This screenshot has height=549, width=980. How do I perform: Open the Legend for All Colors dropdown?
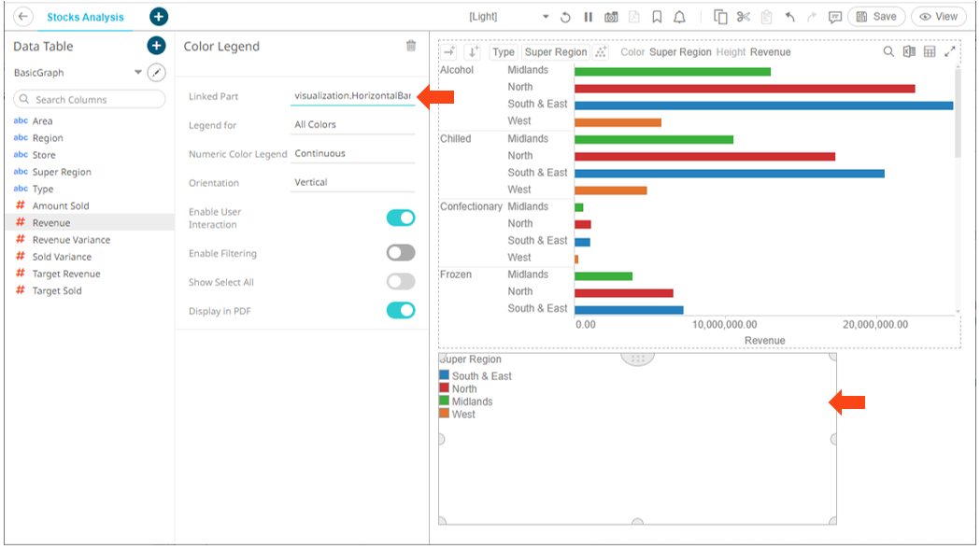(352, 124)
